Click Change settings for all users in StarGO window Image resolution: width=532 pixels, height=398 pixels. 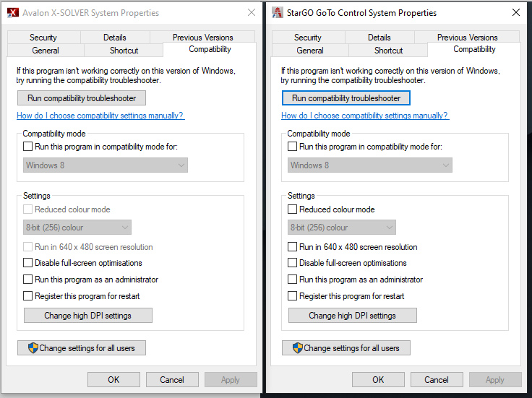coord(346,348)
